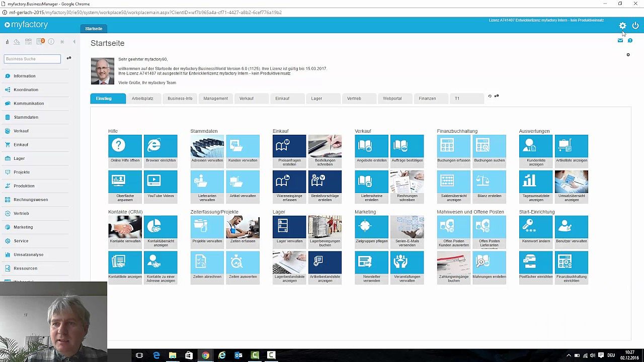
Task: Open Bestellvorschläge erstellen tile
Action: coord(325,187)
